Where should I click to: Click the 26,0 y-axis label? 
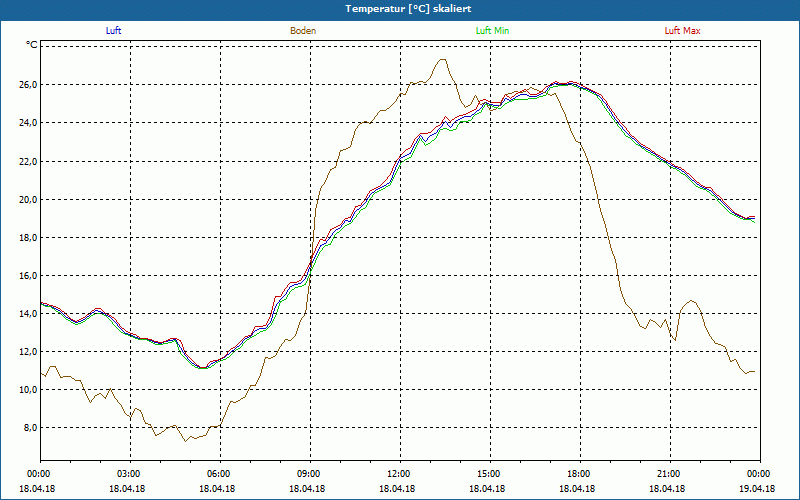point(29,85)
